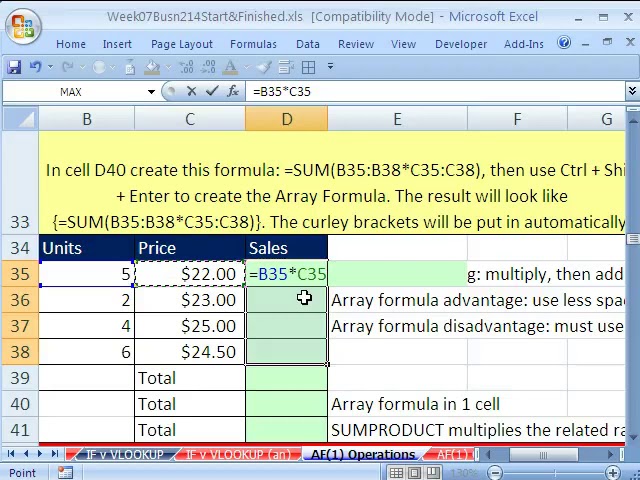
Task: Apply the Font Color A button
Action: coord(231,67)
